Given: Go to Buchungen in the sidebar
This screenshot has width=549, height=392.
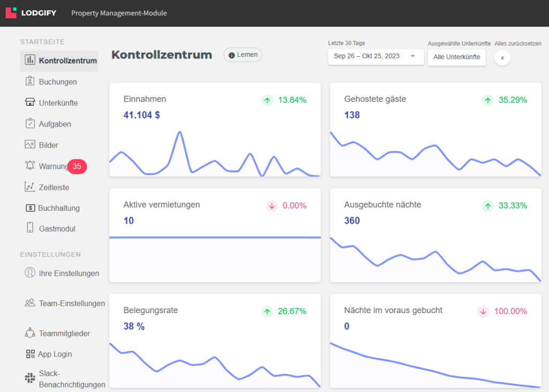Looking at the screenshot, I should (x=58, y=82).
